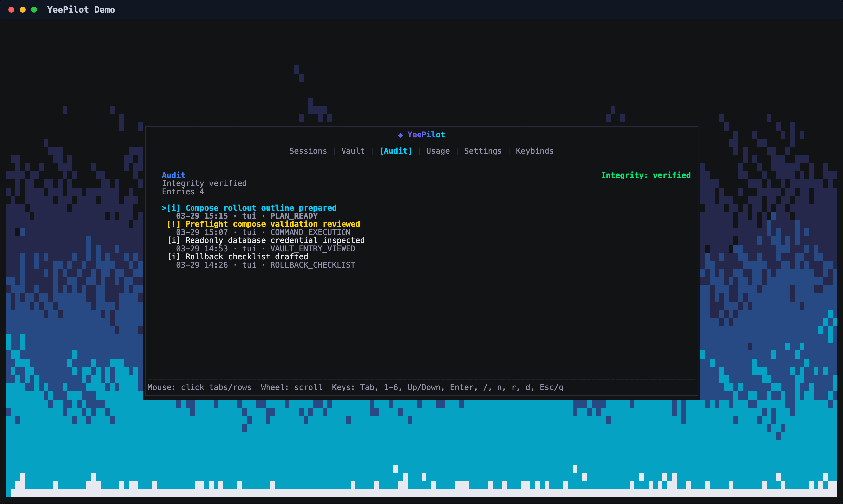
Task: Close the YeePilot Demo window with red button
Action: 11,10
